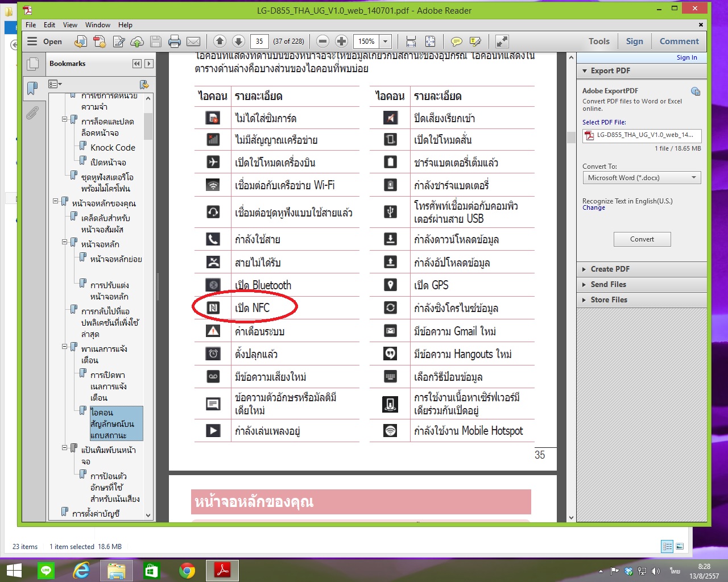Send the file via the email envelope icon
728x582 pixels.
[x=193, y=41]
